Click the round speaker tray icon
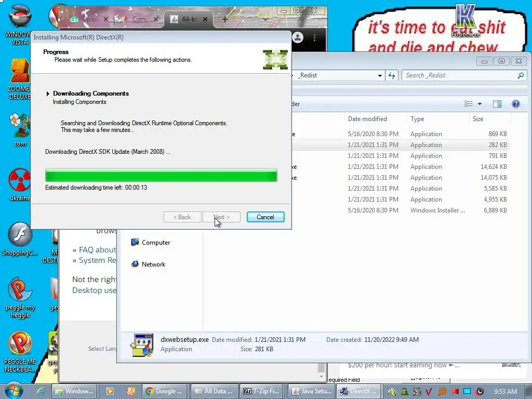 tap(480, 392)
